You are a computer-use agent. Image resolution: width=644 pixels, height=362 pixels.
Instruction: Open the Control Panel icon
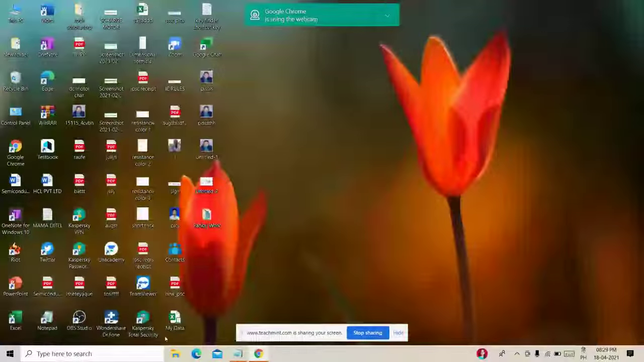click(16, 116)
